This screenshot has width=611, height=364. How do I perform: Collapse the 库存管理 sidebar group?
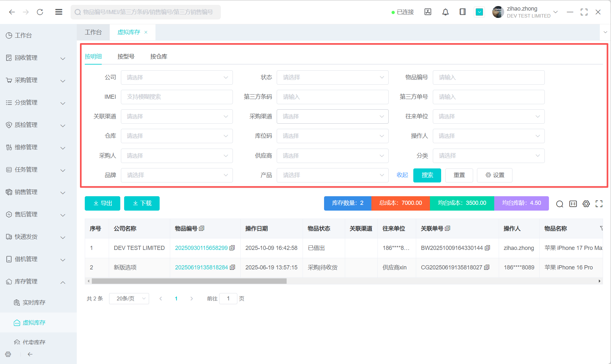pos(63,282)
